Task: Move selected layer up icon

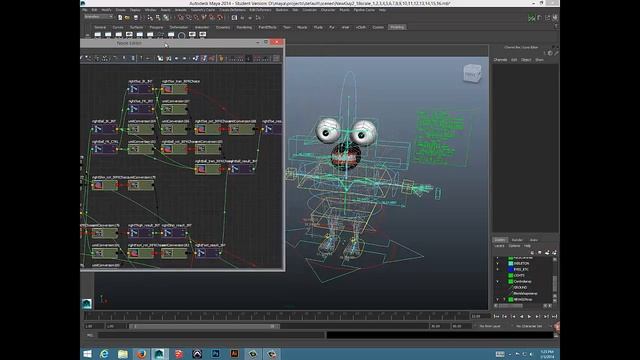Action: click(532, 253)
